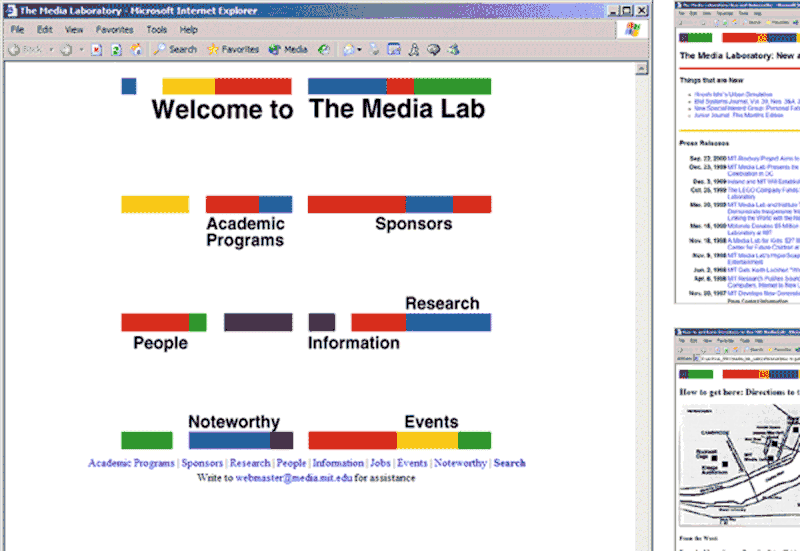Open the Search pane from toolbar
This screenshot has width=800, height=551.
(x=175, y=49)
